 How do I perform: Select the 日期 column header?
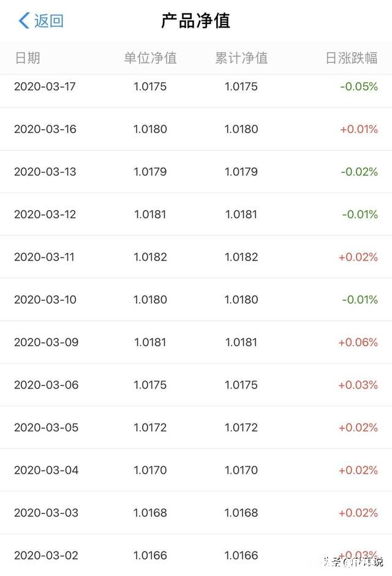pyautogui.click(x=26, y=58)
